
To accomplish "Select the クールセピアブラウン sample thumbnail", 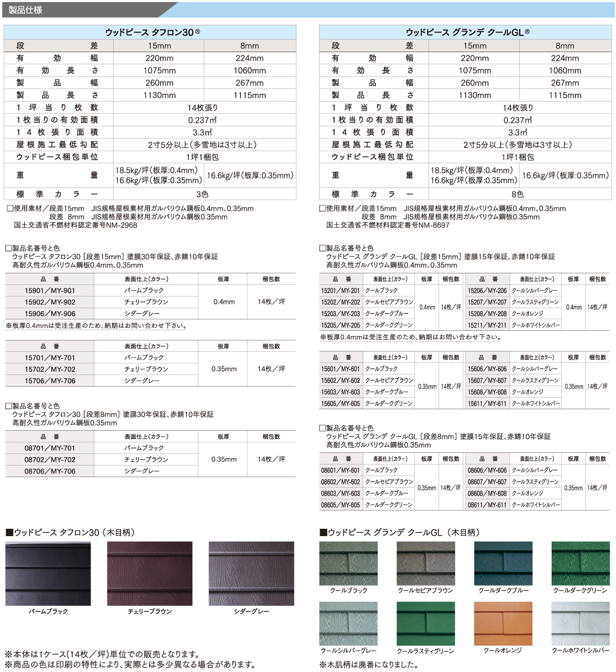I will coord(425,563).
